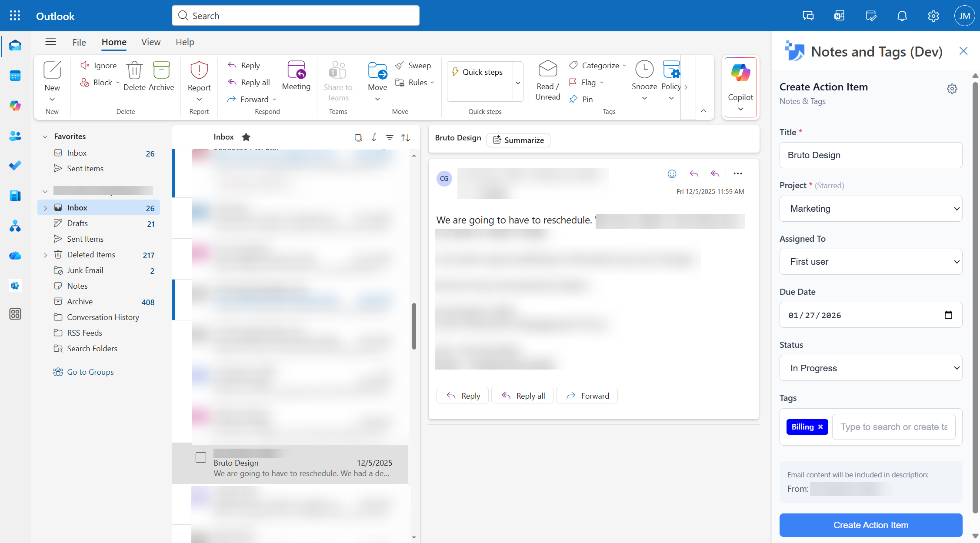
Task: Remove the Billing tag
Action: [x=820, y=427]
